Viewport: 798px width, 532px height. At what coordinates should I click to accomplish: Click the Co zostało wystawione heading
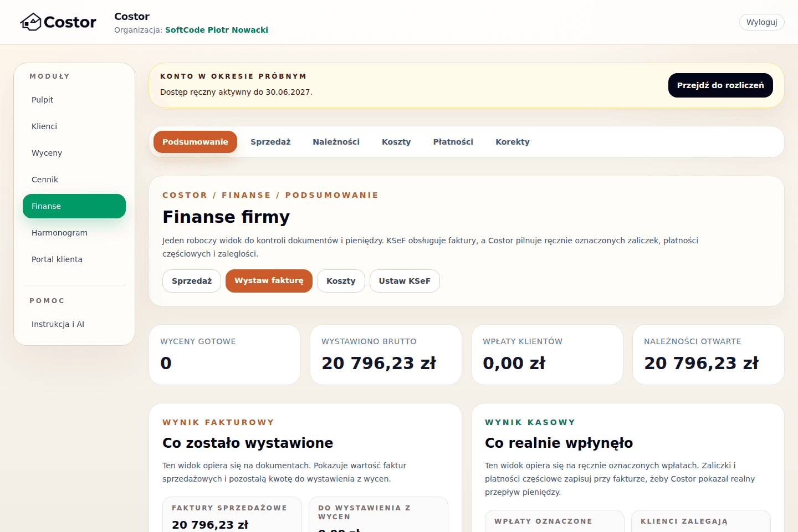click(x=248, y=443)
